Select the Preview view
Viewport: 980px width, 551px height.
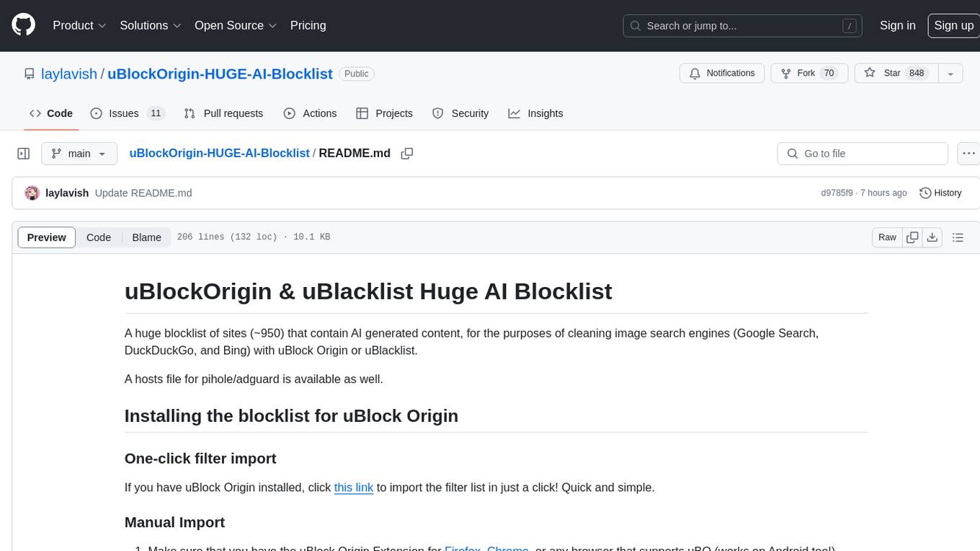coord(47,237)
